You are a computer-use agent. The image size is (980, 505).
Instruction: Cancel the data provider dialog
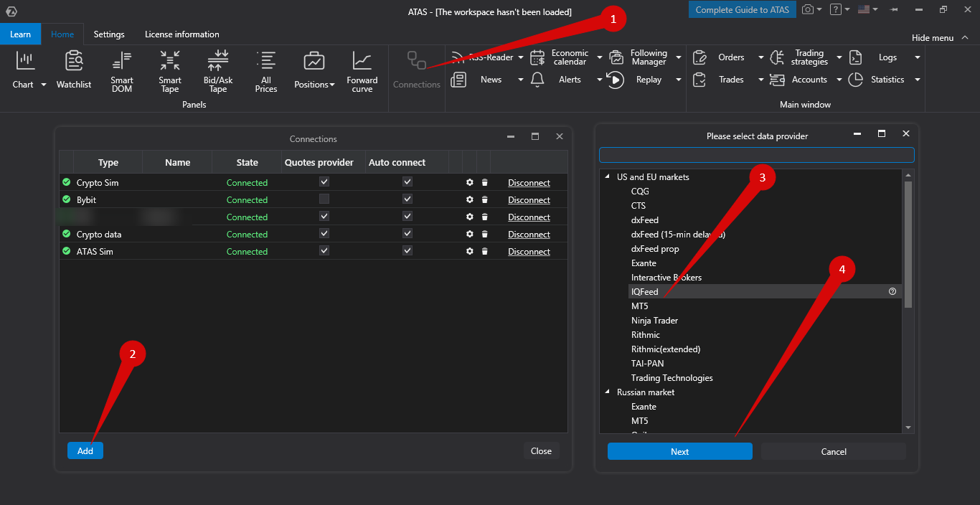click(834, 451)
